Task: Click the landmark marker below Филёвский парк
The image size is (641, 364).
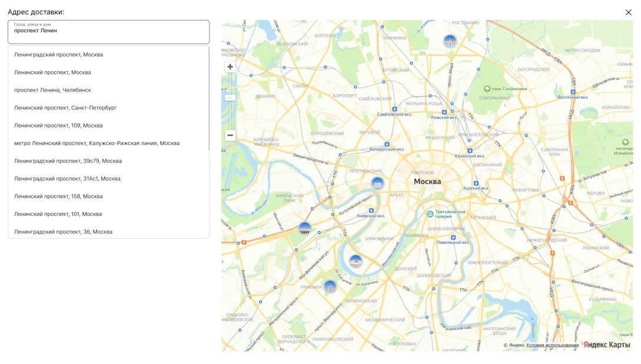Action: pyautogui.click(x=304, y=228)
